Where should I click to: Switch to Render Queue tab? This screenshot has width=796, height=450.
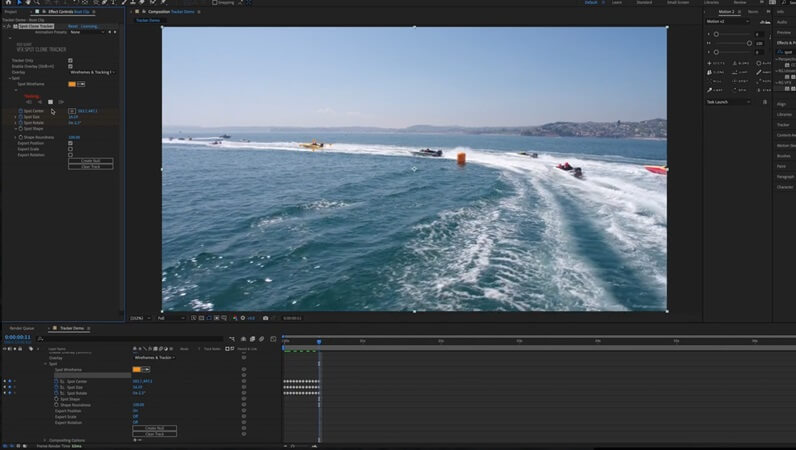(x=22, y=328)
